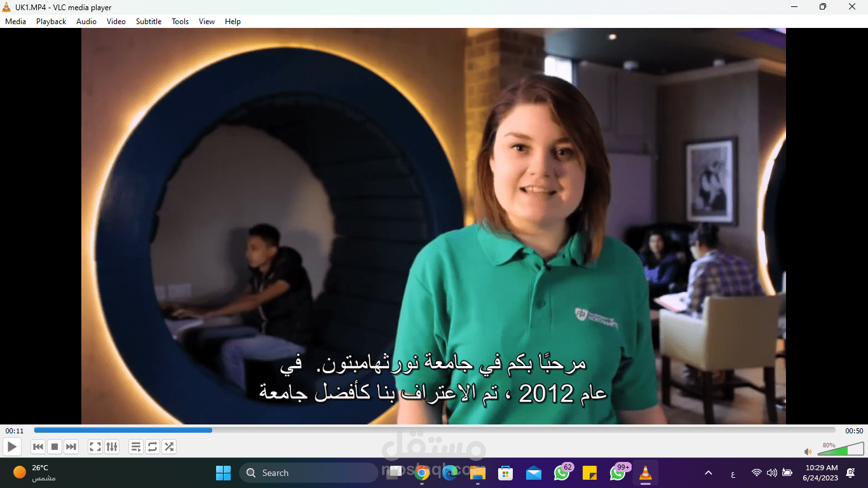868x488 pixels.
Task: Toggle loop repeat mode
Action: point(153,447)
